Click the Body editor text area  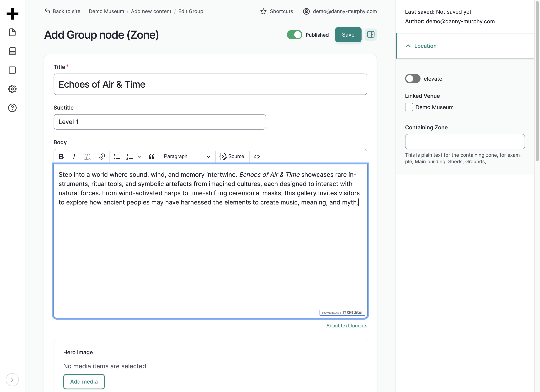(210, 241)
